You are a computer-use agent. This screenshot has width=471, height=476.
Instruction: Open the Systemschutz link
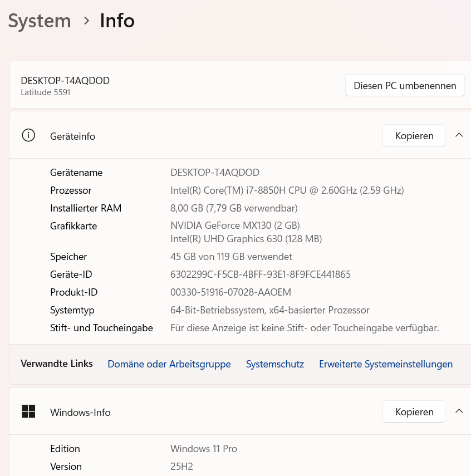click(275, 364)
